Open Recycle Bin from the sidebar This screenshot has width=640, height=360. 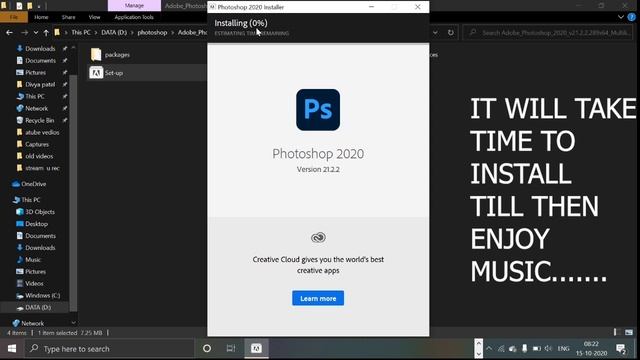(39, 120)
